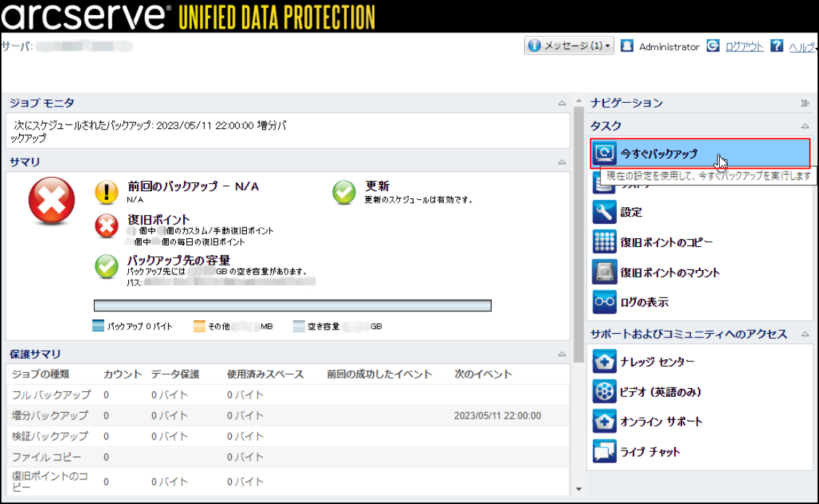Collapse the ナビゲーション pane with double chevron
The width and height of the screenshot is (819, 504).
(x=805, y=103)
